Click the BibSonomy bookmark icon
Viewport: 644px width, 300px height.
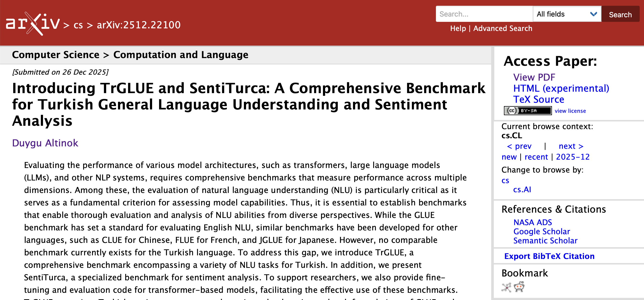[506, 287]
